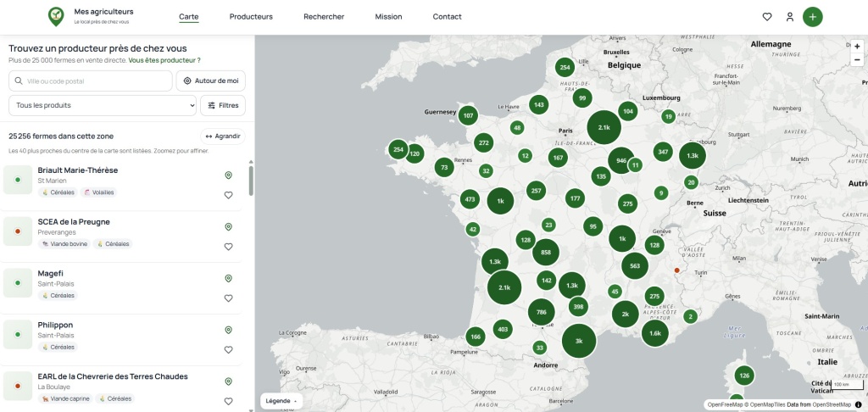Open favorites via header heart icon
This screenshot has width=868, height=412.
coord(766,17)
